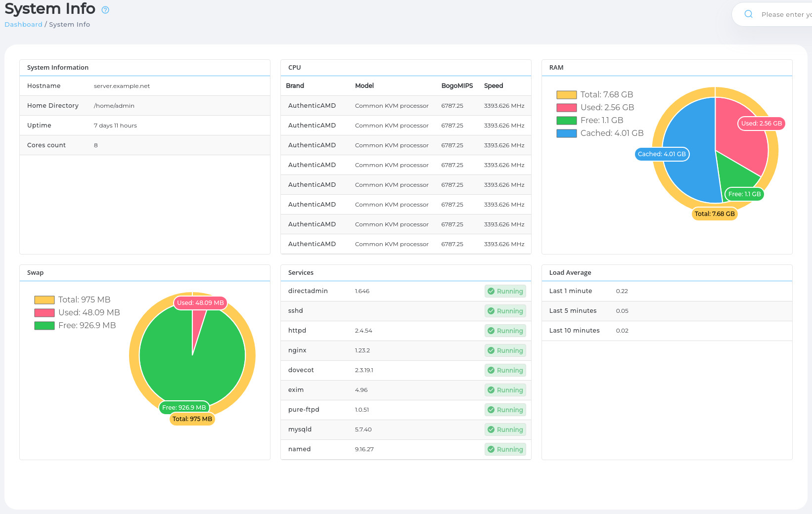Screen dimensions: 812x514
Task: Click the named Running status badge
Action: coord(505,449)
